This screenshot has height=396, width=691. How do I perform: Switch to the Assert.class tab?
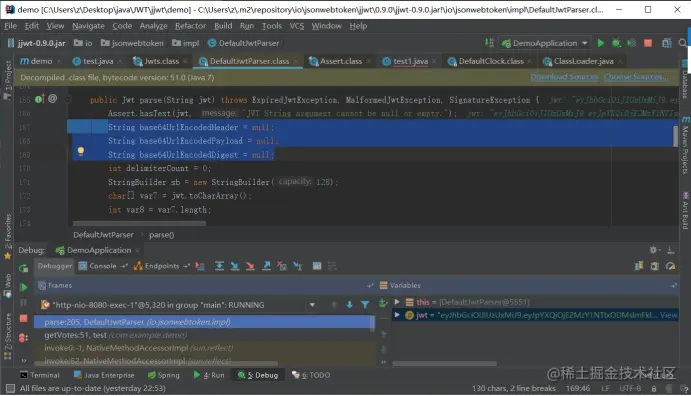coord(341,61)
